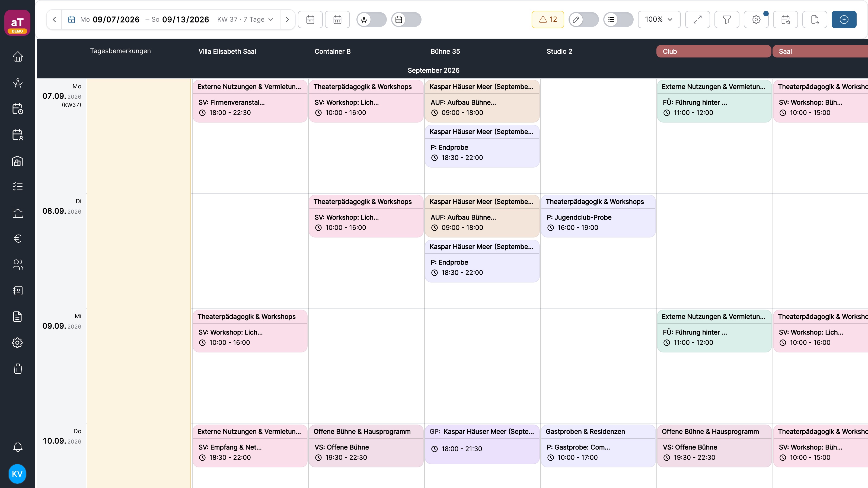Open the trash bin in the sidebar
The image size is (868, 488).
coord(18,368)
